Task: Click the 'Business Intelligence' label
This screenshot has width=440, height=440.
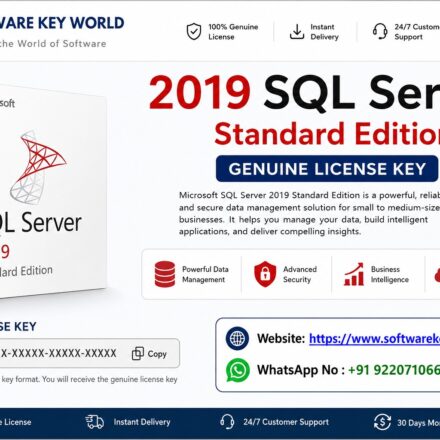Action: tap(390, 274)
